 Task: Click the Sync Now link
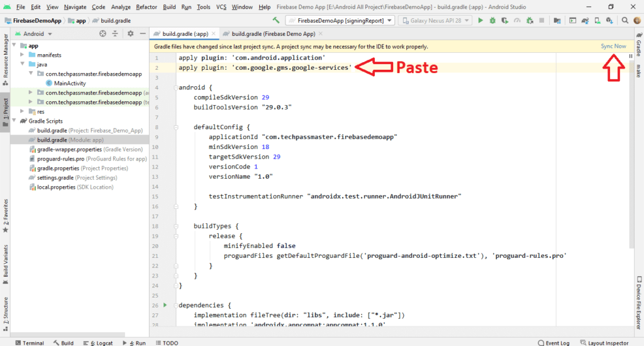click(x=613, y=47)
